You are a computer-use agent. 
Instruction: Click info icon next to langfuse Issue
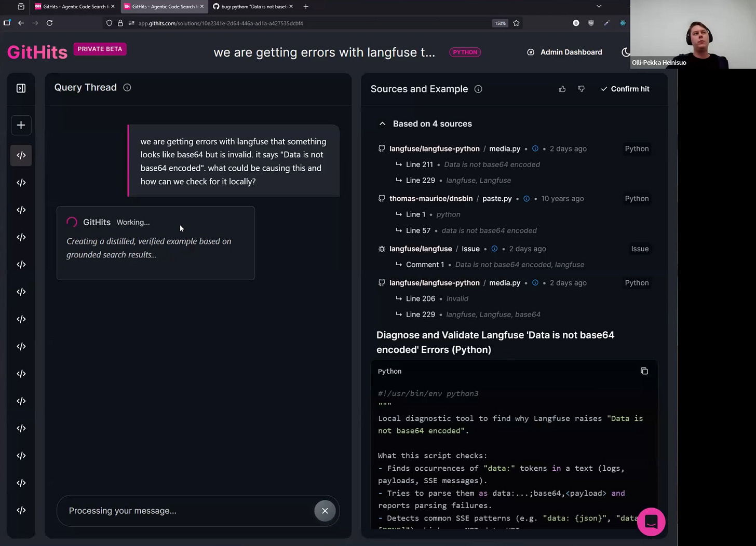point(494,249)
